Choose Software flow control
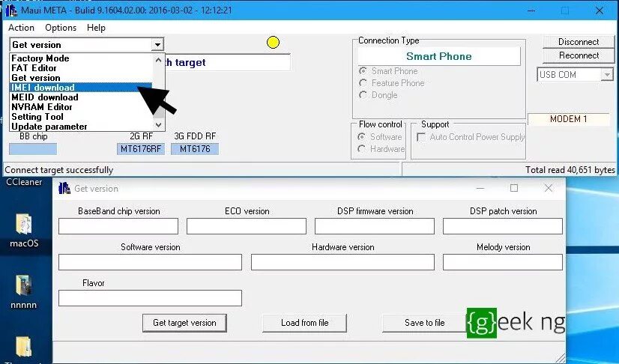This screenshot has height=364, width=619. click(x=361, y=137)
